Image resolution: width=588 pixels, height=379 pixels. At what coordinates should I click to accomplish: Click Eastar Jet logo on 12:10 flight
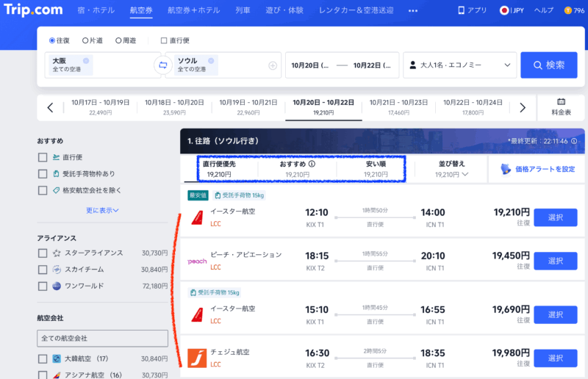[x=197, y=217]
